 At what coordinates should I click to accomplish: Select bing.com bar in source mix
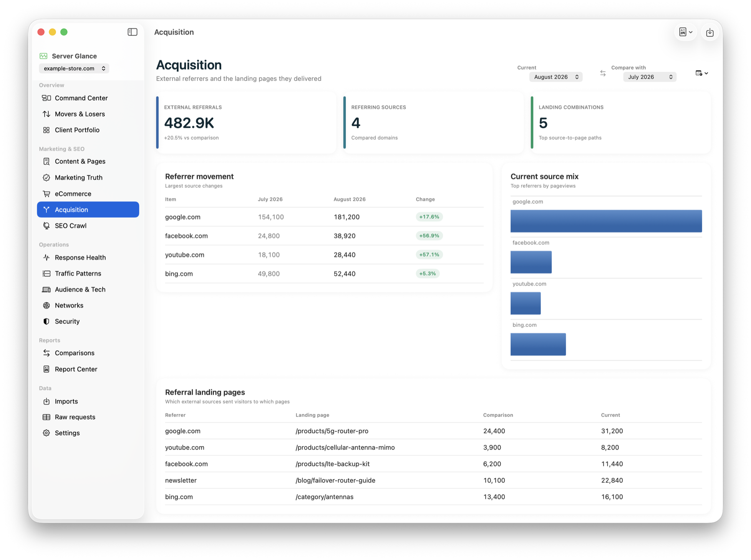point(538,344)
